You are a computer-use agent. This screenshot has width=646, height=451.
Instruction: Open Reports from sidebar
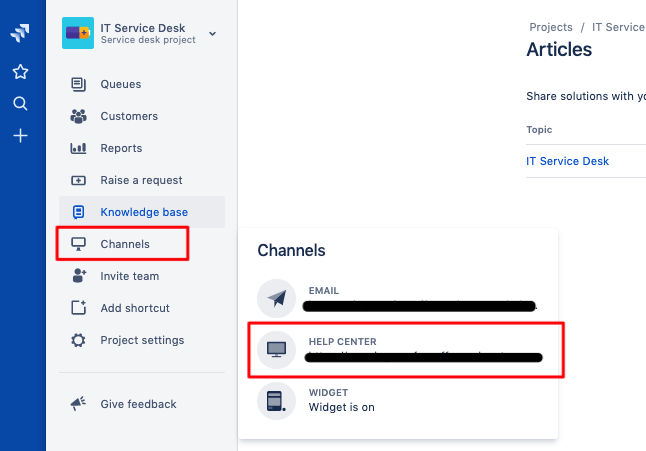142,148
